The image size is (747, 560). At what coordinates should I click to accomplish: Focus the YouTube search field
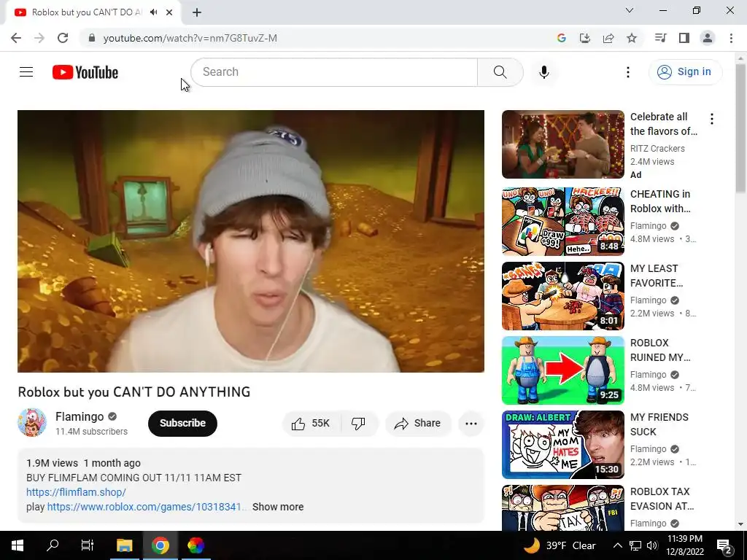(334, 72)
